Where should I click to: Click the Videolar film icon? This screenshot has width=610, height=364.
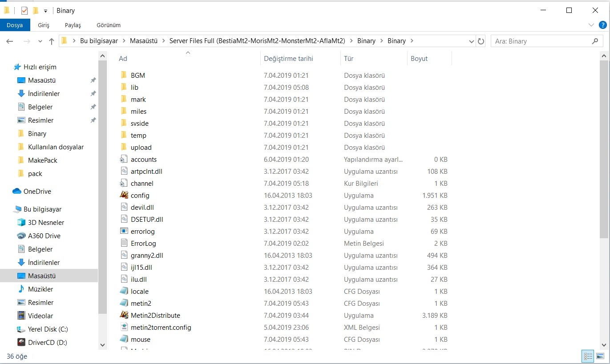click(21, 316)
